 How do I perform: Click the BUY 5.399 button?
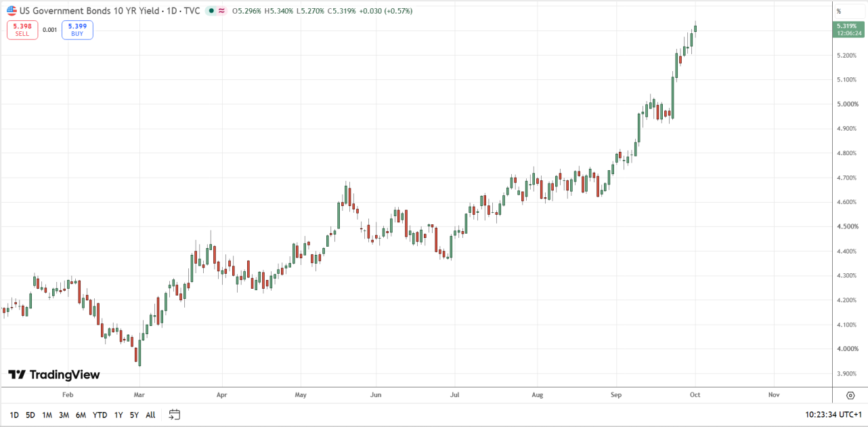tap(77, 30)
